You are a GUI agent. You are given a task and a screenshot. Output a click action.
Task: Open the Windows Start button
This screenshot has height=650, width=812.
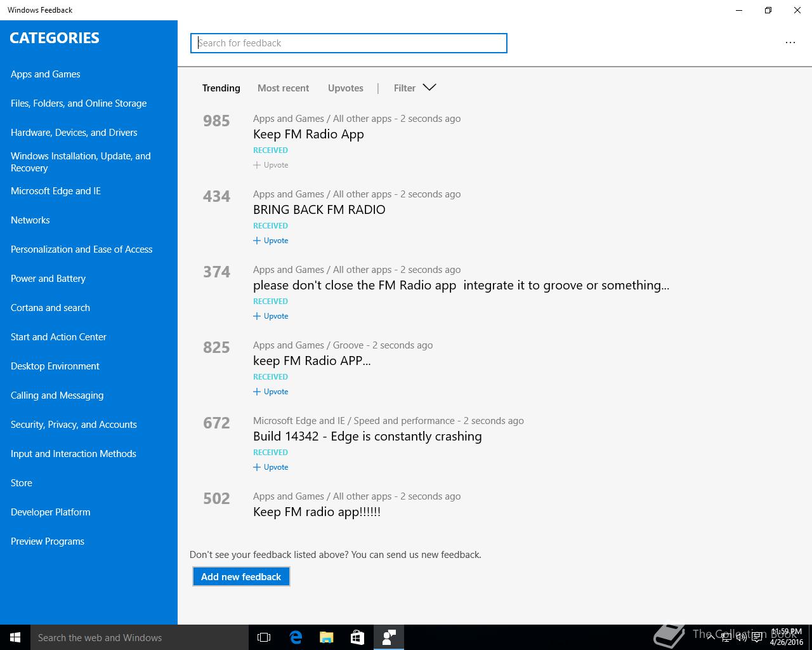[15, 637]
